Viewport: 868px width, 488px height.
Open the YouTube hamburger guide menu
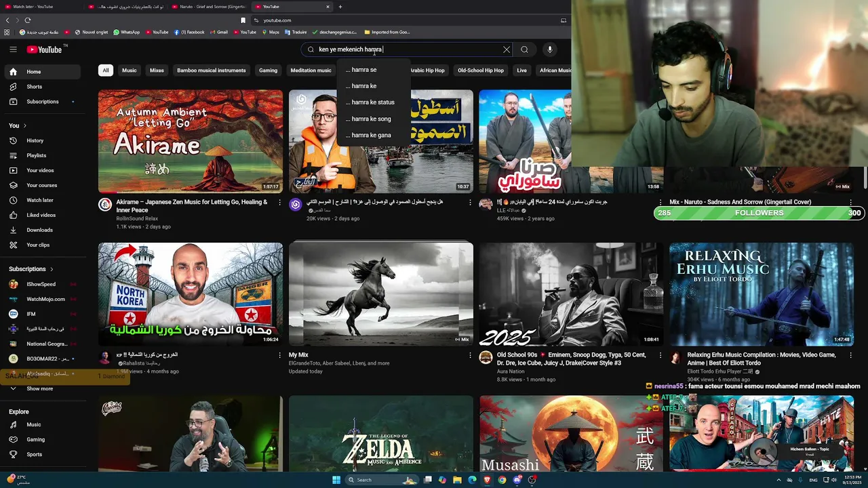pyautogui.click(x=13, y=49)
